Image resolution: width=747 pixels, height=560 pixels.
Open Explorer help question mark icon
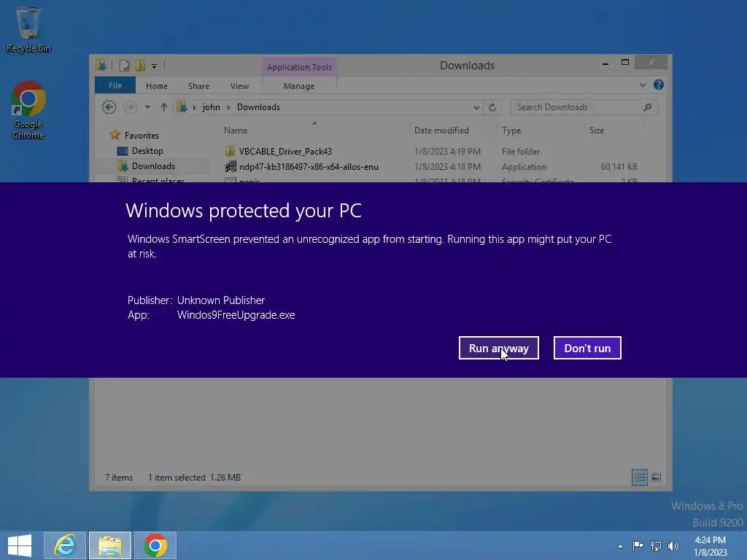(x=659, y=85)
